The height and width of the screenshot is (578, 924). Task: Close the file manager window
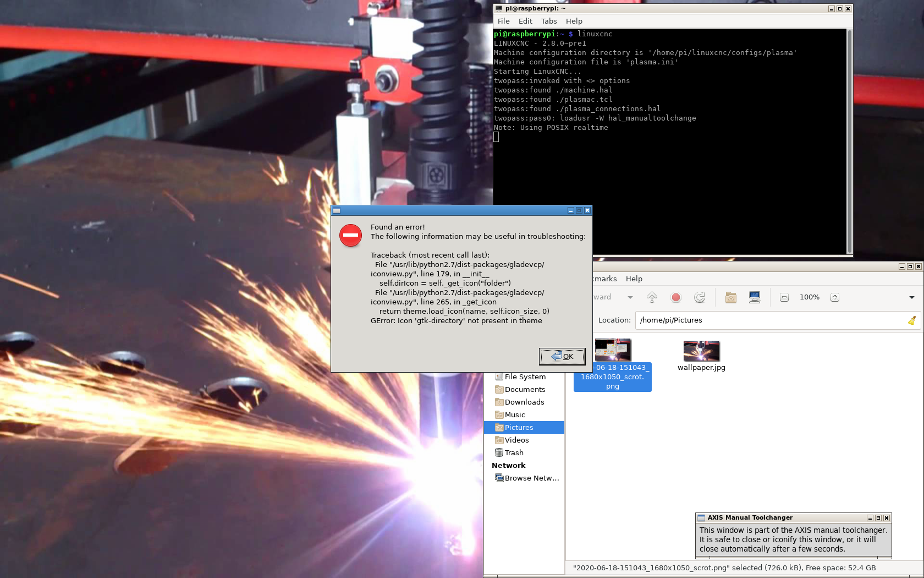point(919,266)
